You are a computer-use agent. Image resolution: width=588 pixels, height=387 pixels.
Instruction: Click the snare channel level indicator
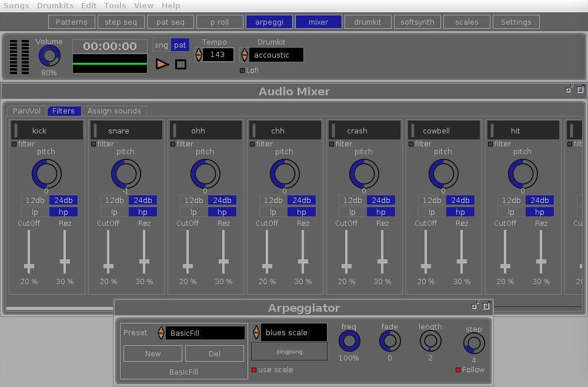coord(95,130)
